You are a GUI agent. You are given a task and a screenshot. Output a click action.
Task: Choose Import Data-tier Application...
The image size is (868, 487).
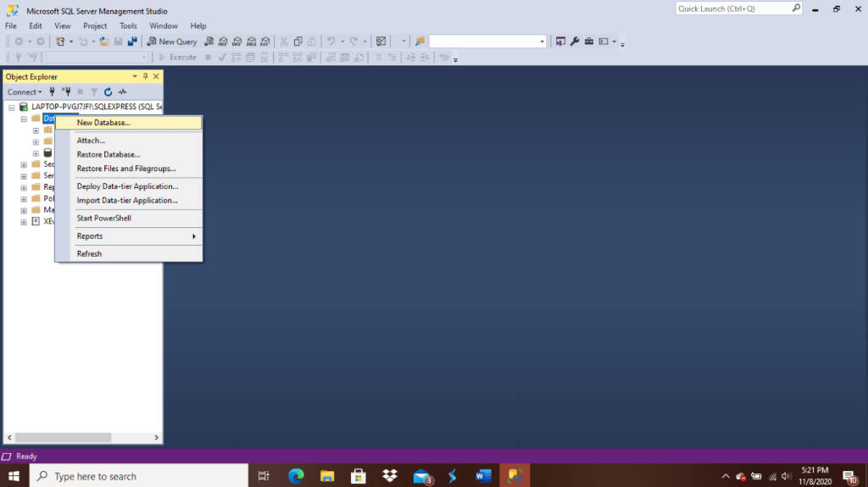point(129,201)
